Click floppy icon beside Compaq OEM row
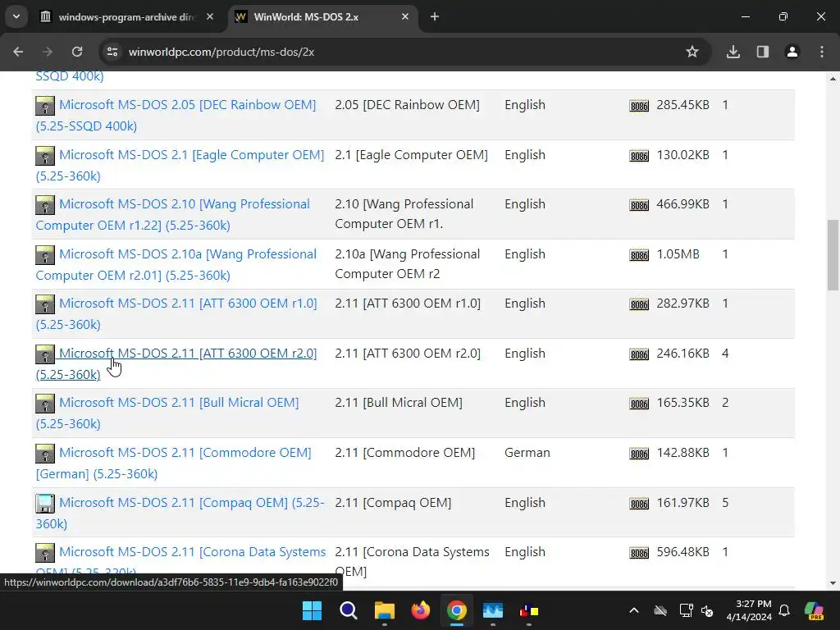The width and height of the screenshot is (840, 630). pos(45,504)
